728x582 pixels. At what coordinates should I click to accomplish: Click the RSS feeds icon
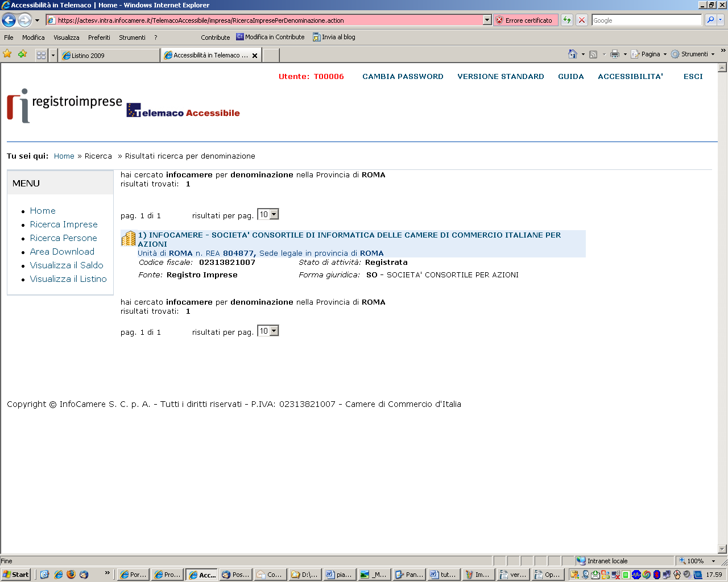pyautogui.click(x=593, y=55)
